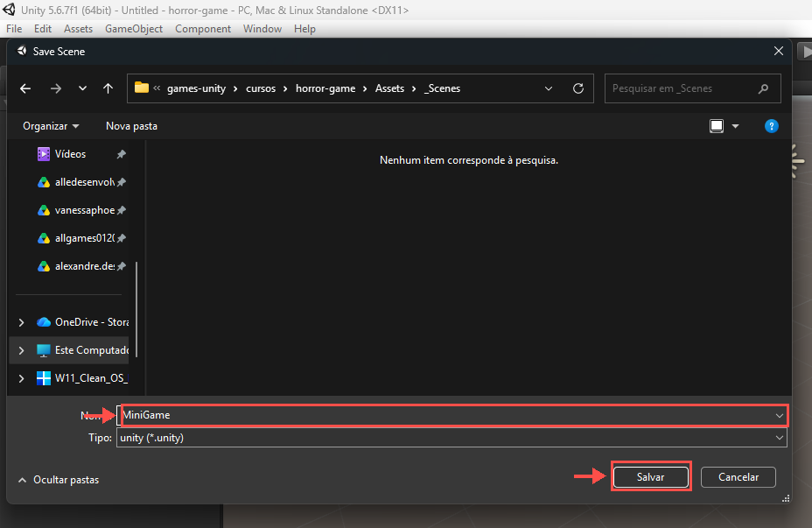
Task: Open the Organizar menu
Action: tap(51, 126)
